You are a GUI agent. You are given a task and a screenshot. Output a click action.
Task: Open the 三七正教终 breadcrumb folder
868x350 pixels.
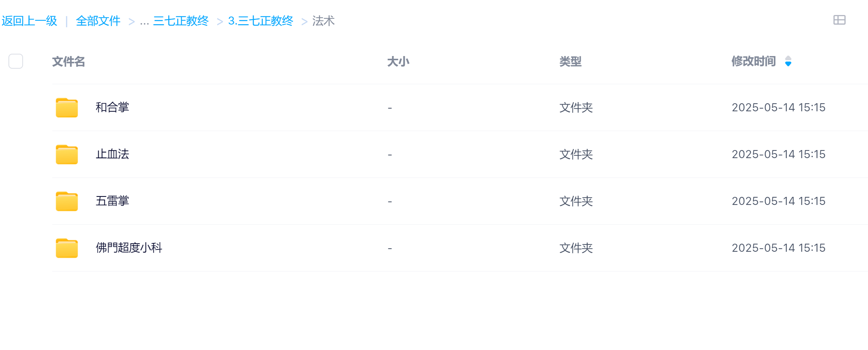point(181,21)
